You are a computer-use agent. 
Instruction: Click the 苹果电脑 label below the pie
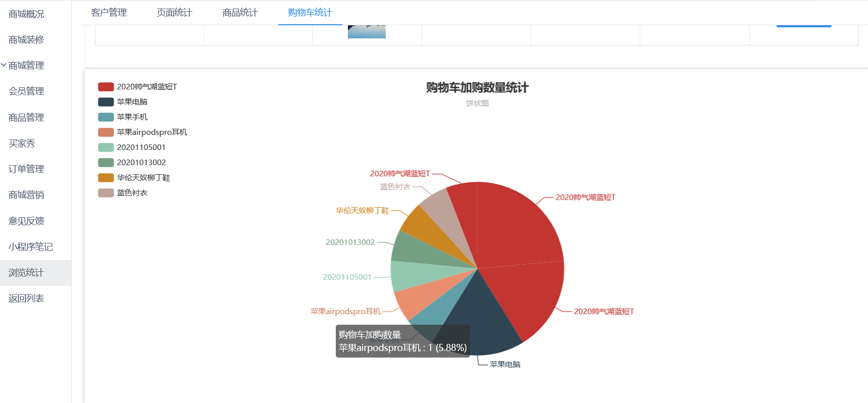tap(505, 364)
